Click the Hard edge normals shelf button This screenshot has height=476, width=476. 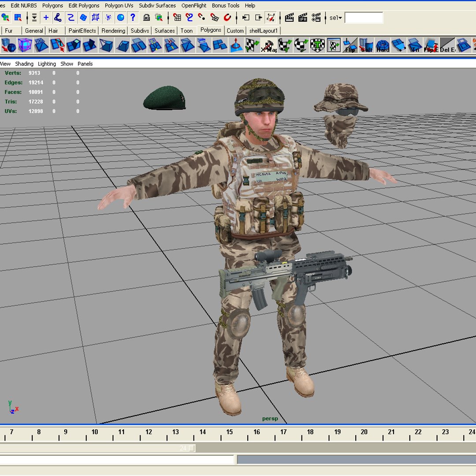(383, 45)
